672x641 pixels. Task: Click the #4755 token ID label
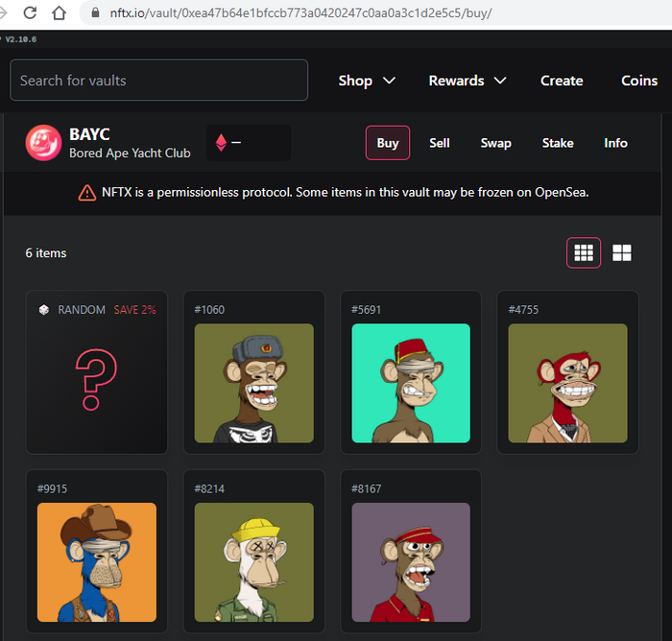pyautogui.click(x=523, y=310)
